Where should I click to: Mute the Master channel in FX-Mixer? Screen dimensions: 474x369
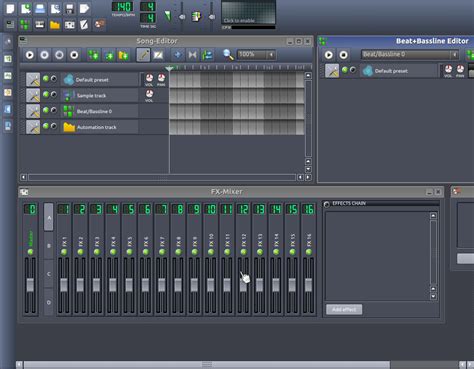coord(30,252)
